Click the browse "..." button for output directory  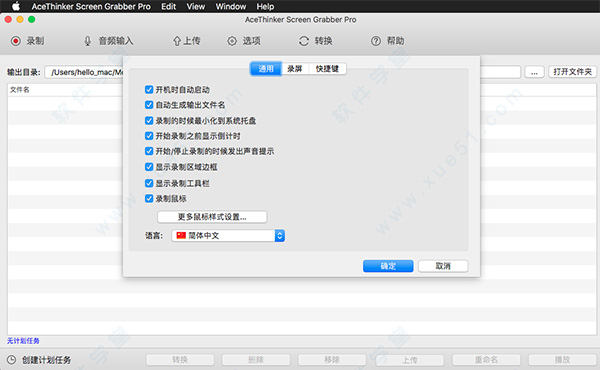[x=534, y=72]
